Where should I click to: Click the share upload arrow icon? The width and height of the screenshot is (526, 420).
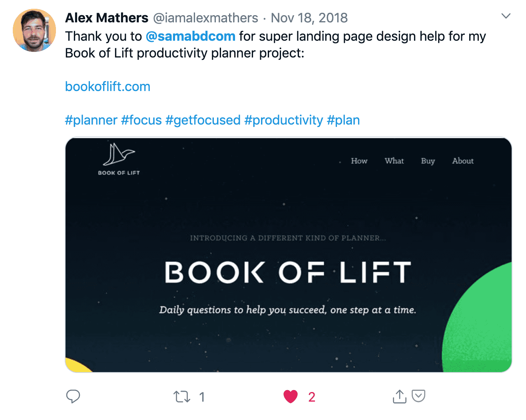pos(399,396)
